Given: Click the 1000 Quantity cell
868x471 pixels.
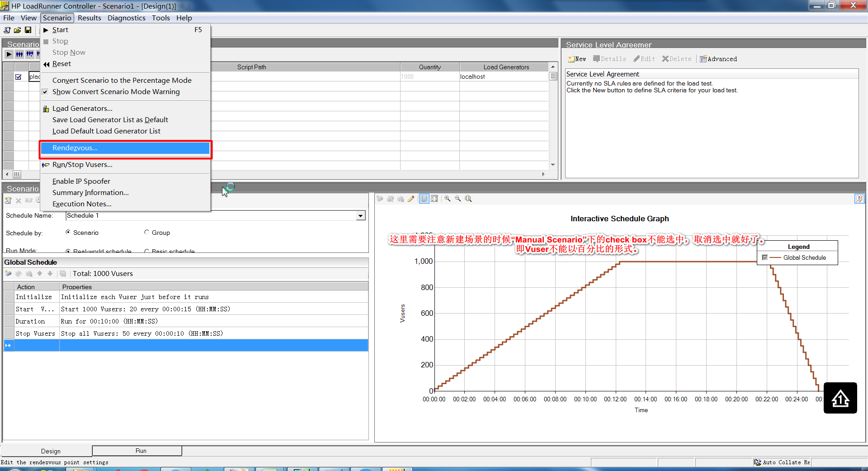Looking at the screenshot, I should 429,76.
